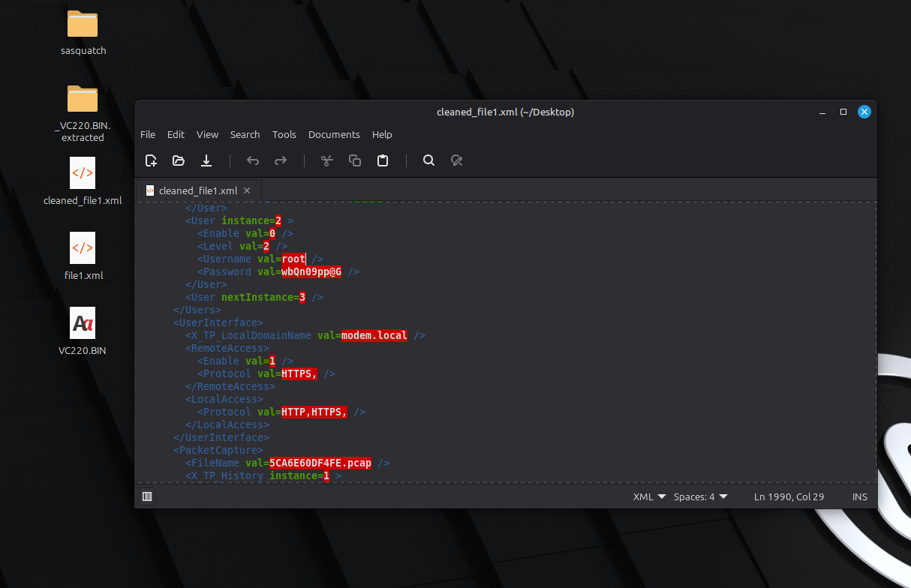Cut selection with the scissors icon

coord(326,160)
